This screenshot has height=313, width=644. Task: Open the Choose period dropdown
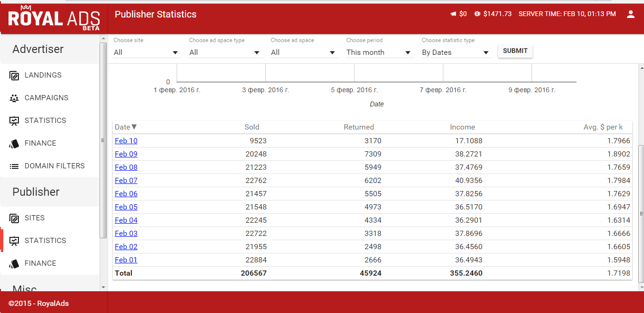click(379, 52)
